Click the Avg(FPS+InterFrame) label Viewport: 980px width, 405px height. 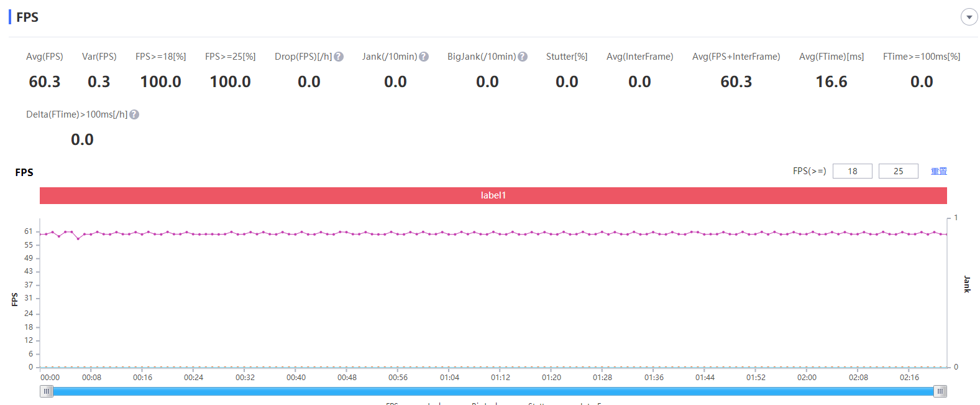click(736, 57)
